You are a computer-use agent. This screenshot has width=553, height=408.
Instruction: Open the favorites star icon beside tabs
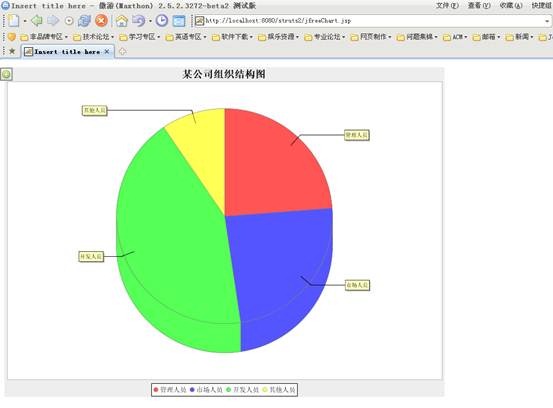(x=12, y=51)
